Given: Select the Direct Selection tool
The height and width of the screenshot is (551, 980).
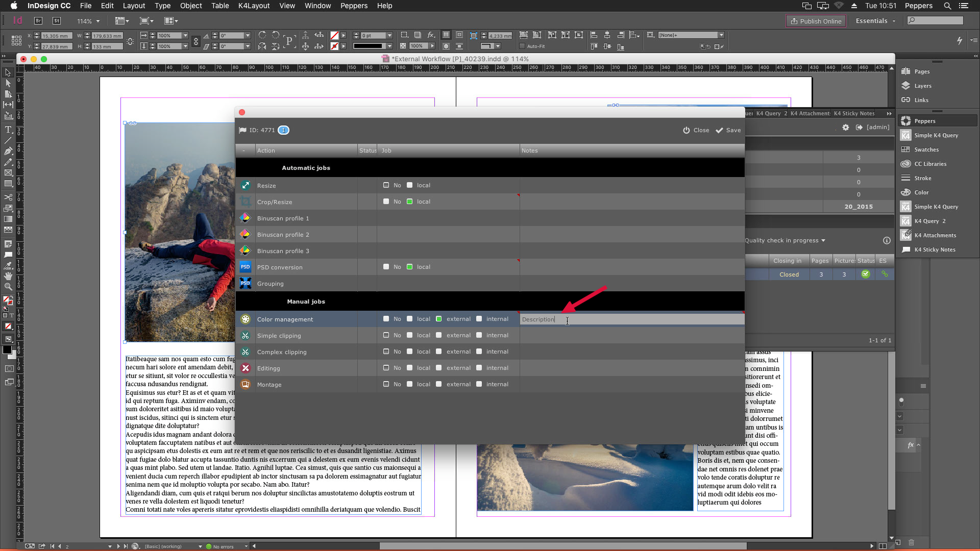Looking at the screenshot, I should 8,83.
